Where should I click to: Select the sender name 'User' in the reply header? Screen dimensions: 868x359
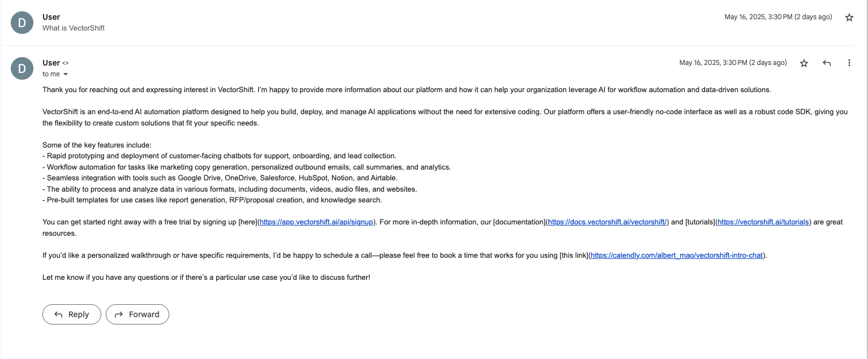[50, 62]
